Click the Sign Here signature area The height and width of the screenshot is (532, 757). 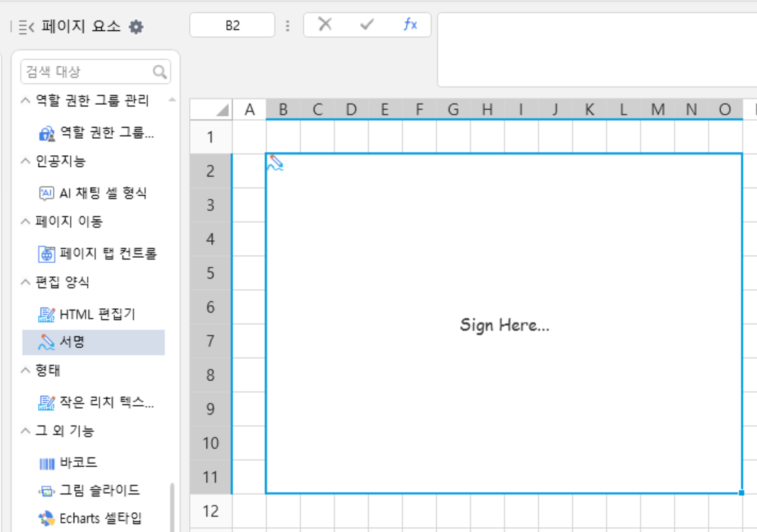click(504, 324)
